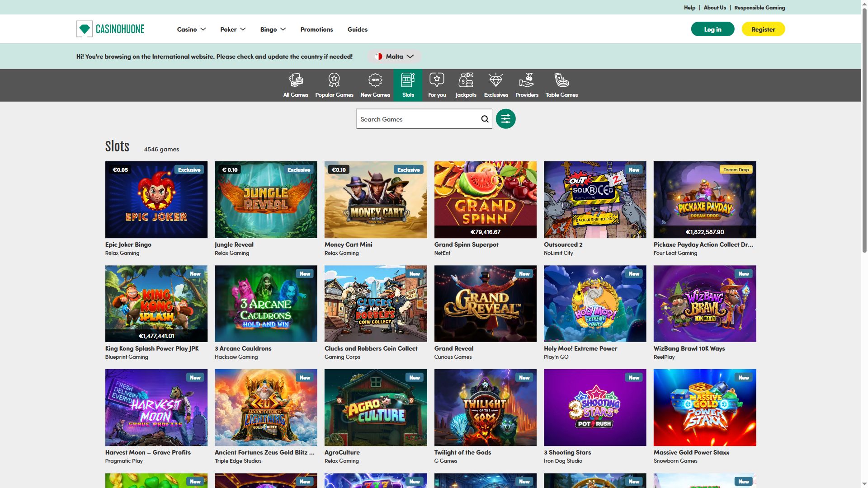This screenshot has height=488, width=868.
Task: Open the Responsible Gaming link
Action: point(759,8)
